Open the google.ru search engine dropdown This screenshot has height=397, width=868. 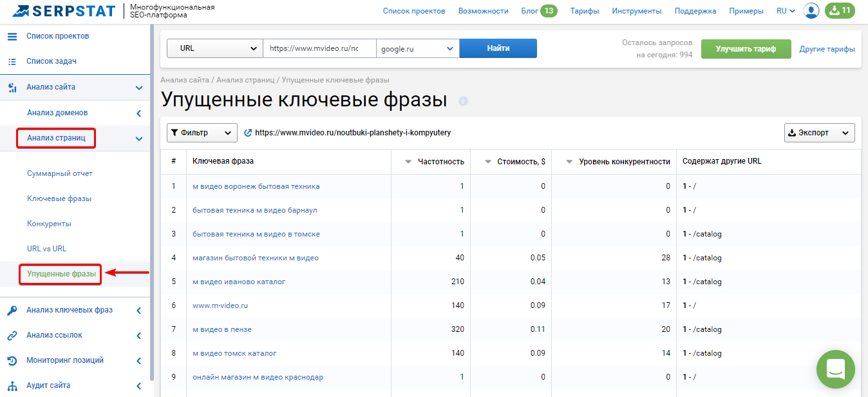pos(418,48)
